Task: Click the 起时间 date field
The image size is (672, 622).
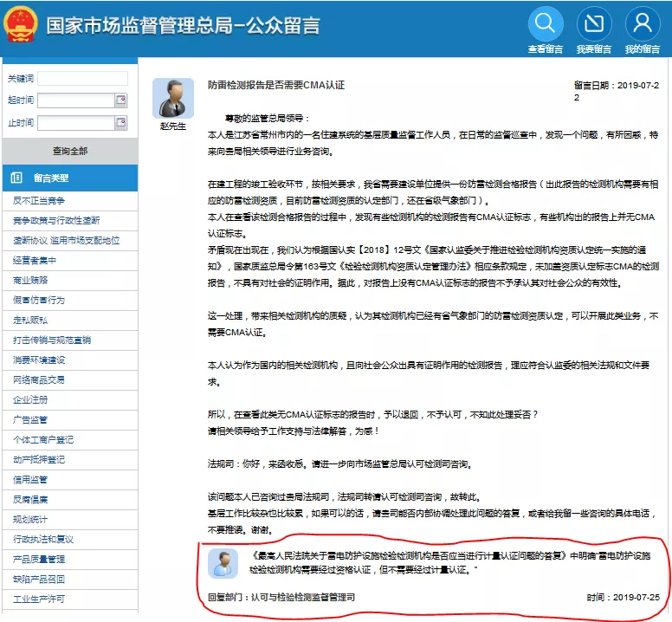Action: [75, 100]
